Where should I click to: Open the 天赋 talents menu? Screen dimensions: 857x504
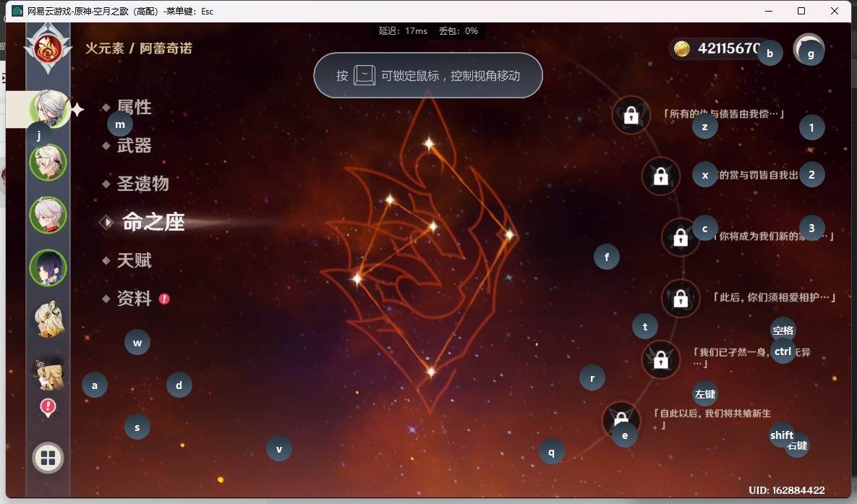[134, 260]
